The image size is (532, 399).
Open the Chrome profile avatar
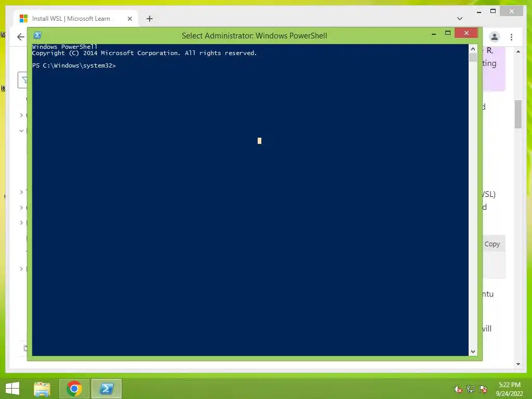click(495, 37)
